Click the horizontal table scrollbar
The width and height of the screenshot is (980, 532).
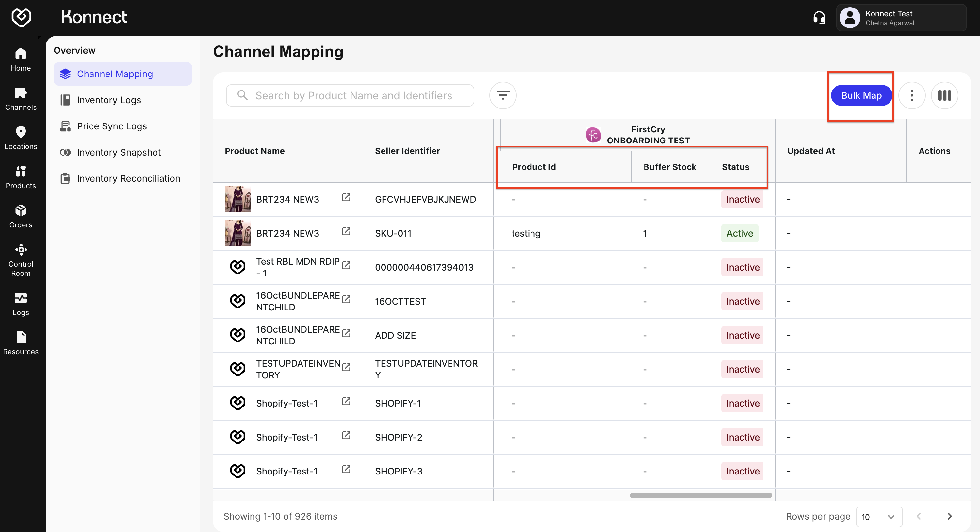[701, 495]
